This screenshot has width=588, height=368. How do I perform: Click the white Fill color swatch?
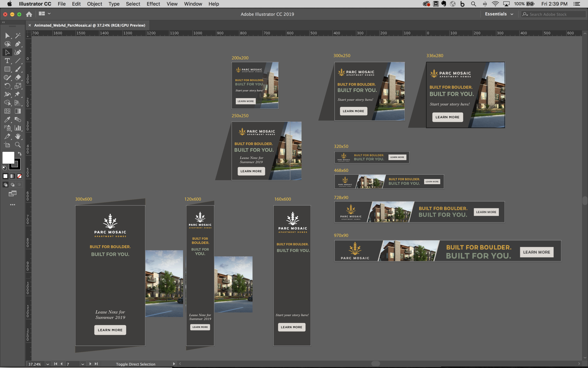click(8, 158)
